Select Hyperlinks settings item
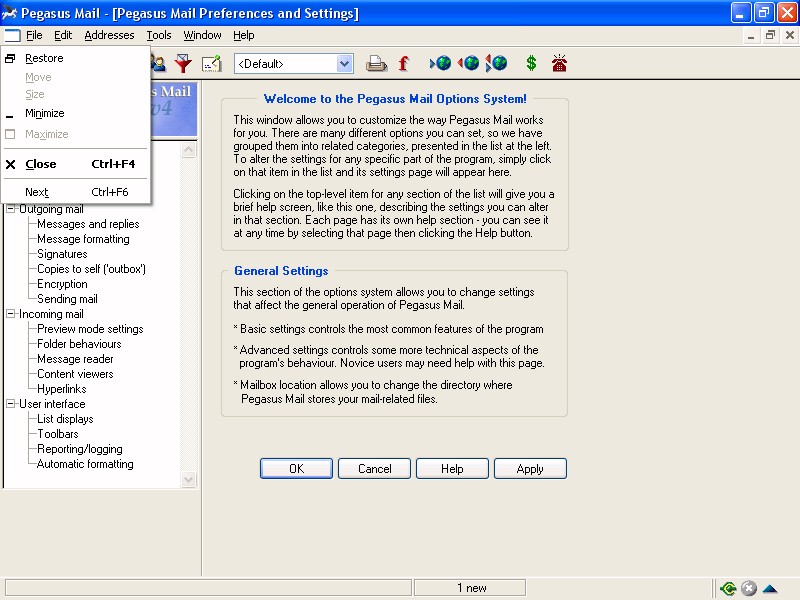 61,389
